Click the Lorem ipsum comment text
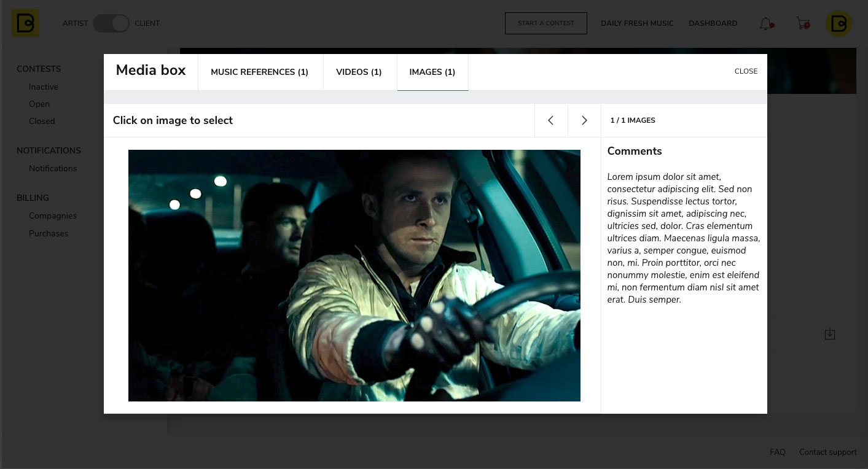The width and height of the screenshot is (868, 469). coord(684,238)
